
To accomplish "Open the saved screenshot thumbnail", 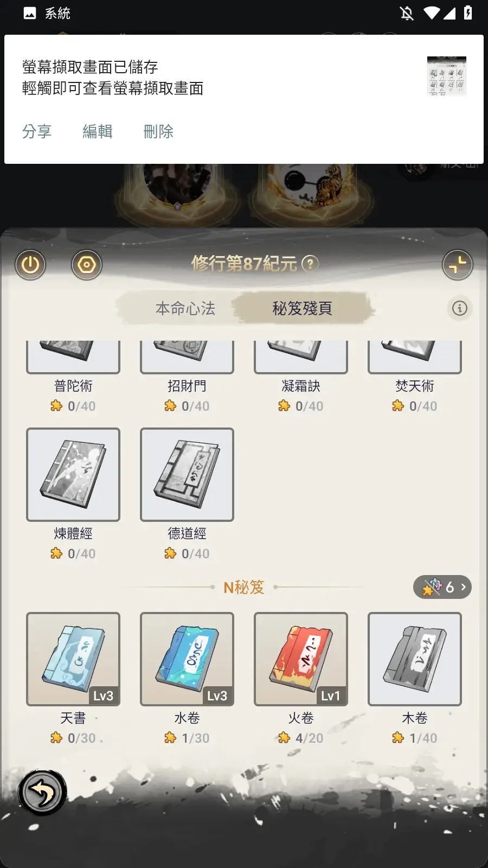I will coord(447,76).
